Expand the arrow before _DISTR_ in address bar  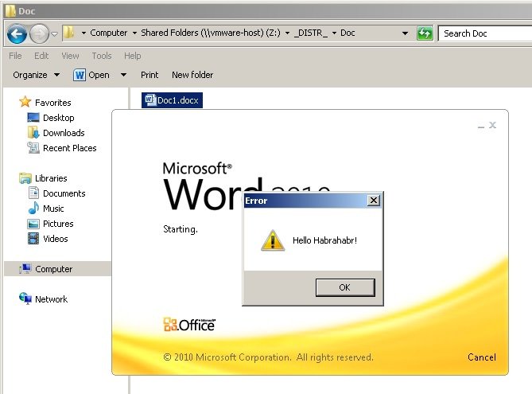(287, 33)
